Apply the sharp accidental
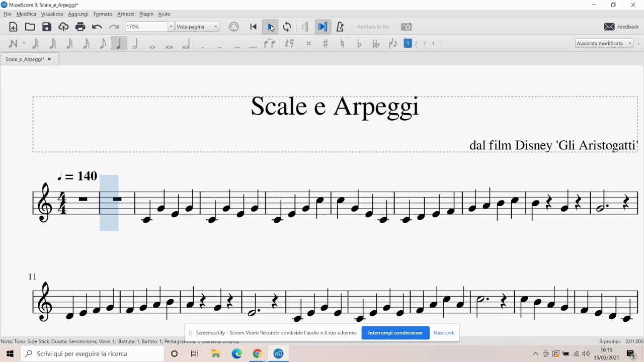 326,44
